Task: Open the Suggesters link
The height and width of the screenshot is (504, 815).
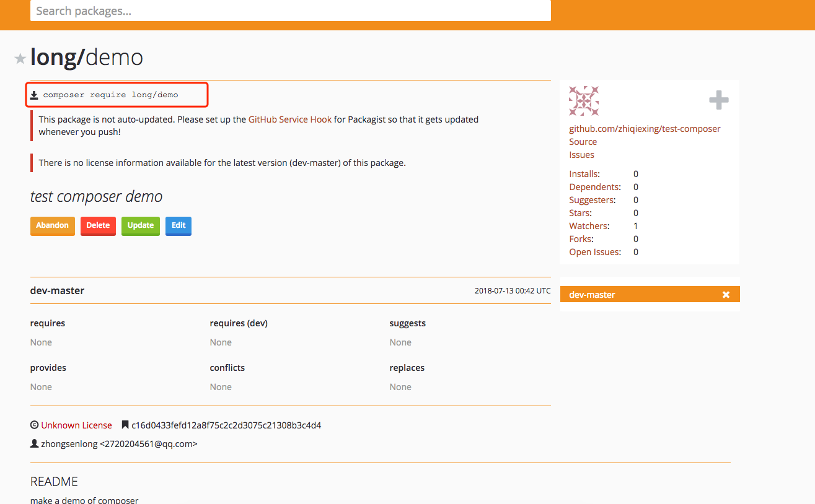Action: pyautogui.click(x=591, y=200)
